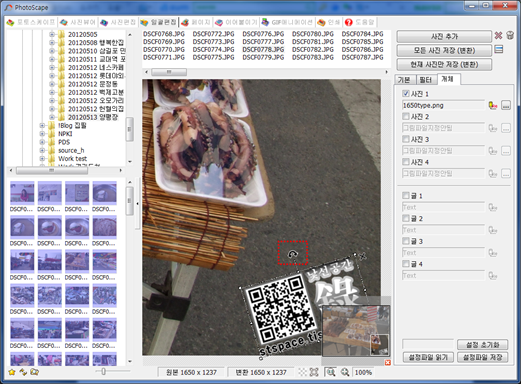Uncheck the 사진 1 checkbox
This screenshot has height=384, width=521.
point(406,94)
